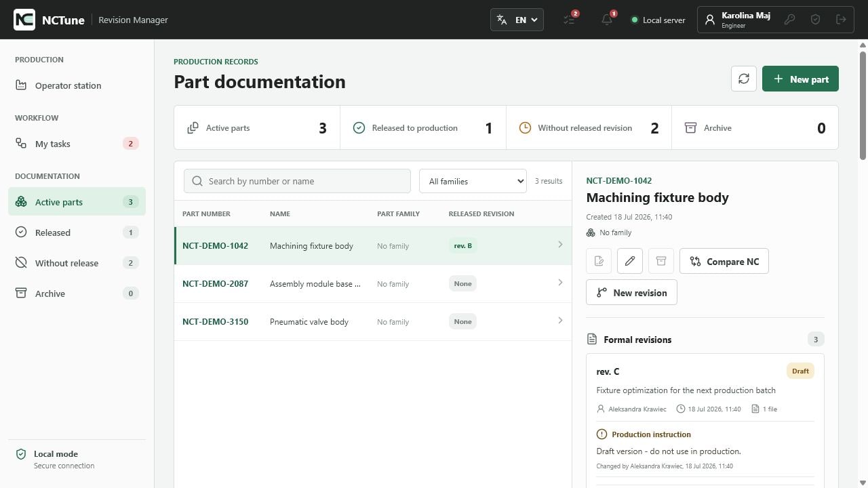Focus the Search by number or name field
Image resolution: width=868 pixels, height=488 pixels.
pyautogui.click(x=297, y=181)
